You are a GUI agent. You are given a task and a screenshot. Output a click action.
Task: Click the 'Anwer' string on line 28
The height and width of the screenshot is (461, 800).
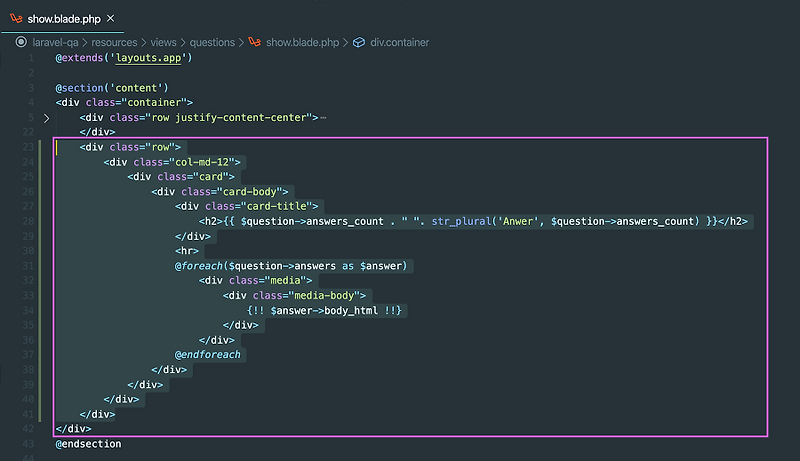coord(518,221)
